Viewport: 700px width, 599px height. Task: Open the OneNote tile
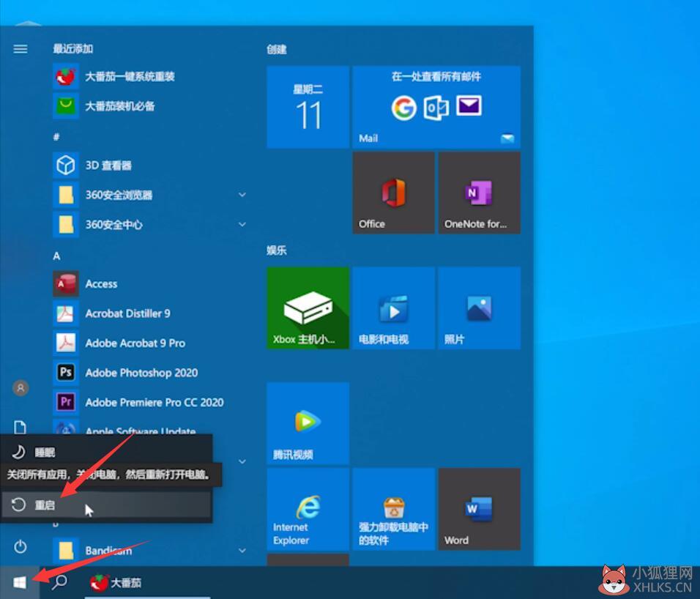tap(479, 193)
